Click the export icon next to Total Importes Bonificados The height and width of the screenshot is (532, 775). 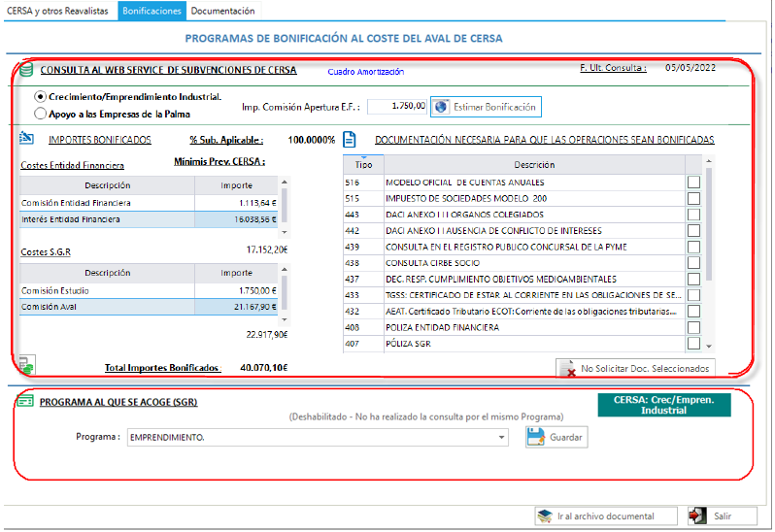click(x=26, y=366)
